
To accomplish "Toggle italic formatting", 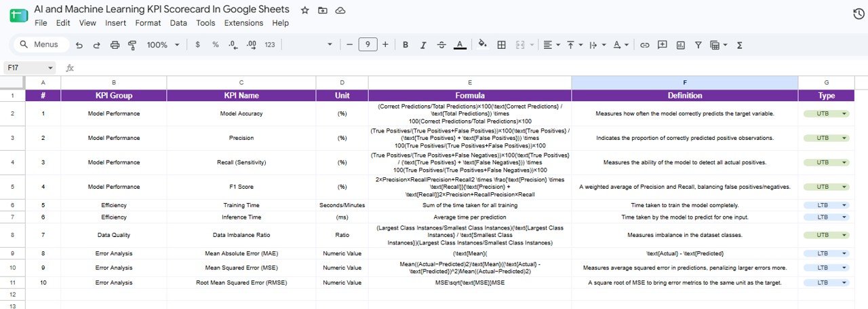I will click(x=424, y=45).
